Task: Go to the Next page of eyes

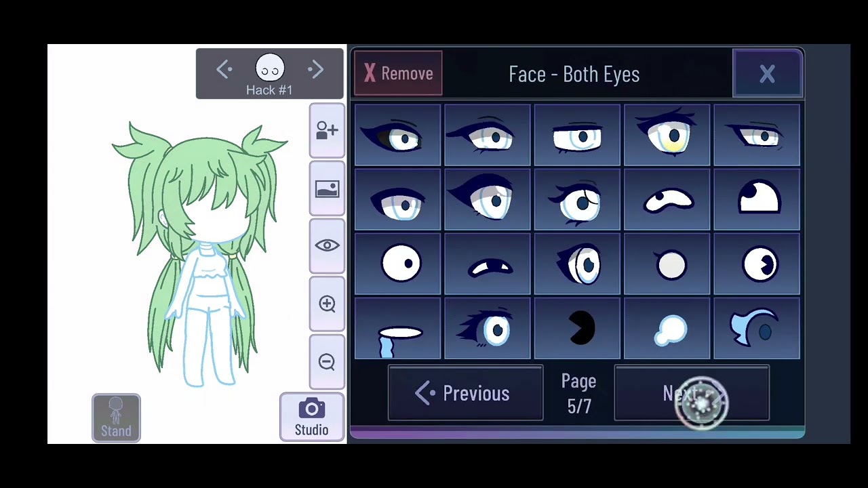Action: [x=692, y=393]
